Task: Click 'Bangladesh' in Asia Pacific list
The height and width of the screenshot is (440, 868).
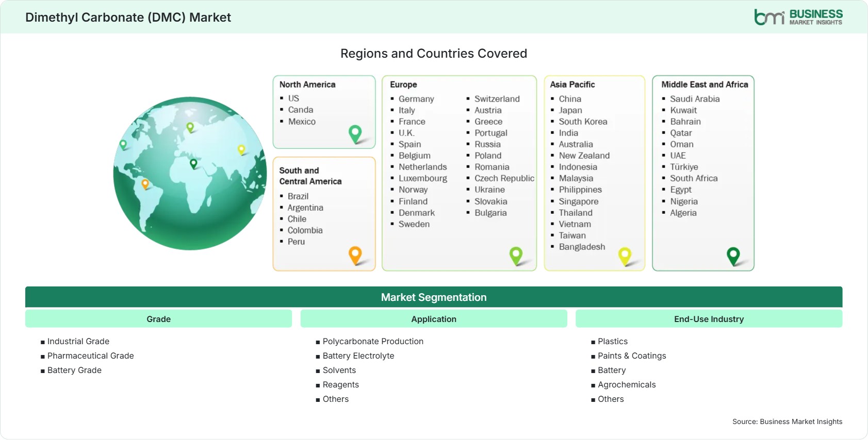Action: coord(582,247)
